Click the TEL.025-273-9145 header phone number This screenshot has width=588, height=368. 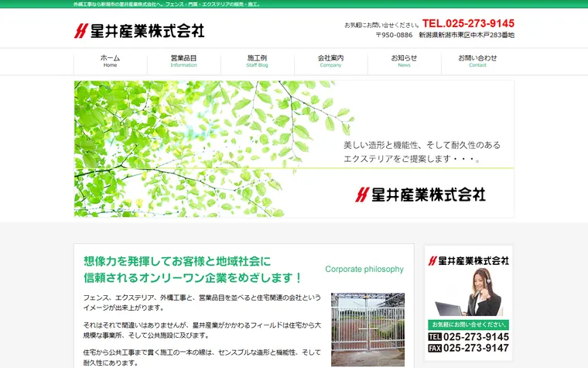pos(468,23)
